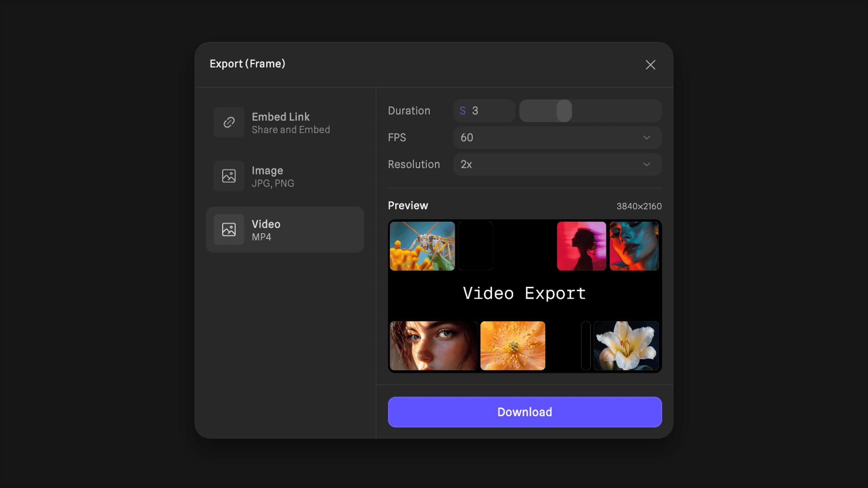The width and height of the screenshot is (868, 488).
Task: Click the orange flower preview thumbnail
Action: coord(513,346)
